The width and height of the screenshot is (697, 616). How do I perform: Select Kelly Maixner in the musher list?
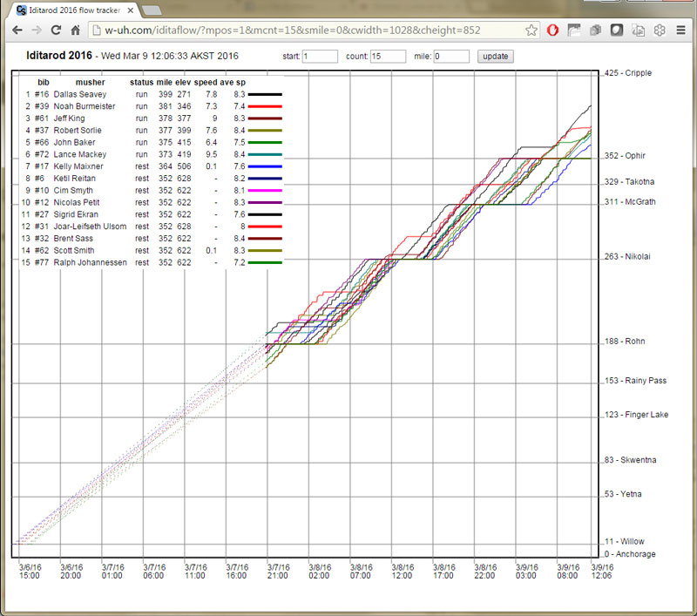click(x=78, y=166)
